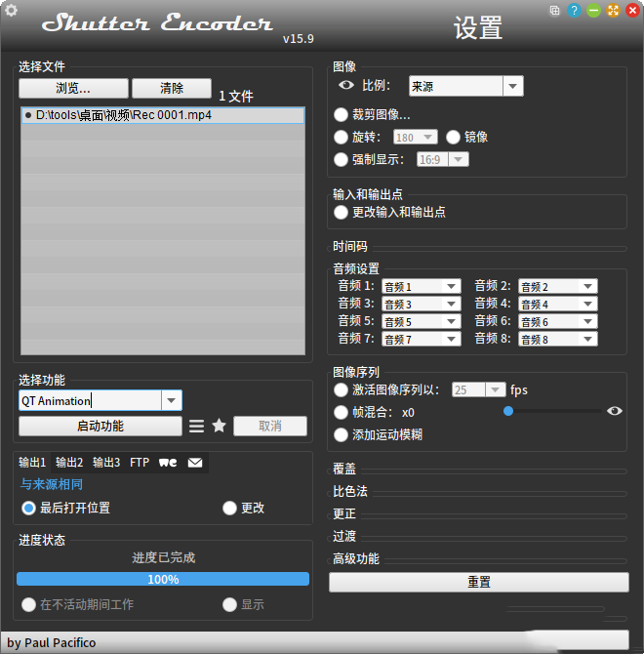Viewport: 644px width, 654px height.
Task: Open the 音频 4 dropdown
Action: point(558,304)
